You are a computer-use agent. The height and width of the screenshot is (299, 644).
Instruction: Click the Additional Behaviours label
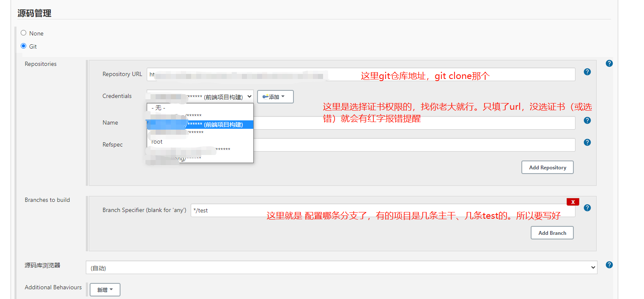click(x=53, y=287)
